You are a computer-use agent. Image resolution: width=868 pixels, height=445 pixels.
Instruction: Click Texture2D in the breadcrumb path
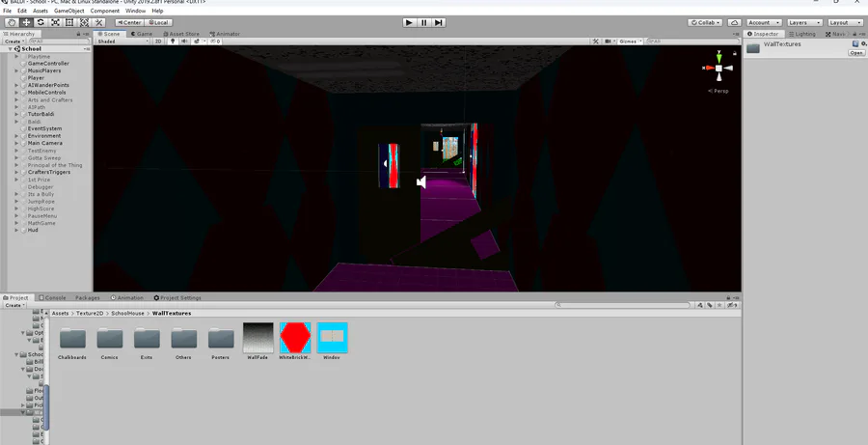pos(90,313)
